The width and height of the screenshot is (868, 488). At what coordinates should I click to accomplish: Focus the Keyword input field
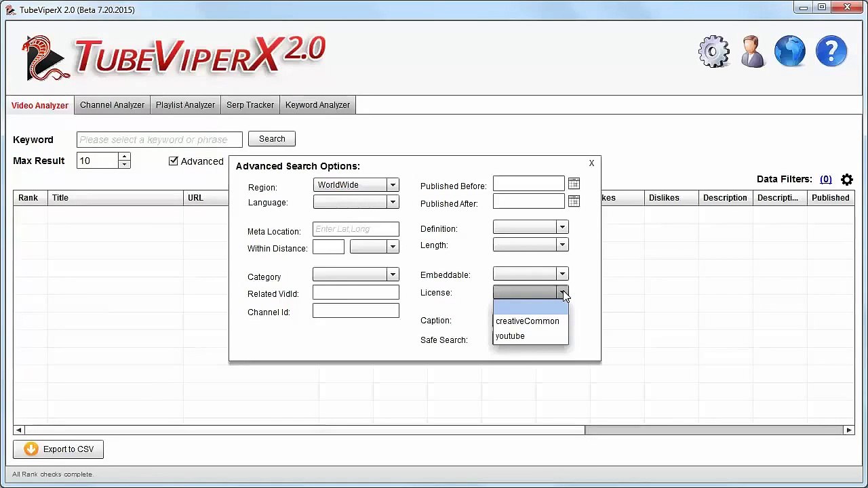pos(159,140)
